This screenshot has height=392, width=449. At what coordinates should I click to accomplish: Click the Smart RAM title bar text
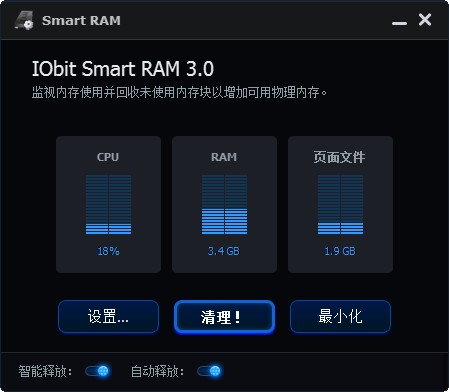(81, 20)
